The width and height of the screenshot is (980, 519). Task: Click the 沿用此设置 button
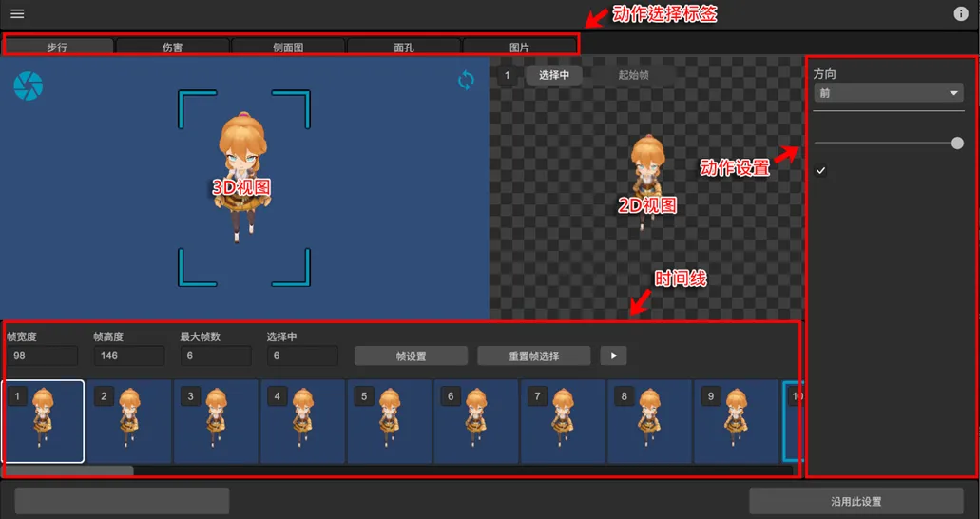click(x=855, y=501)
